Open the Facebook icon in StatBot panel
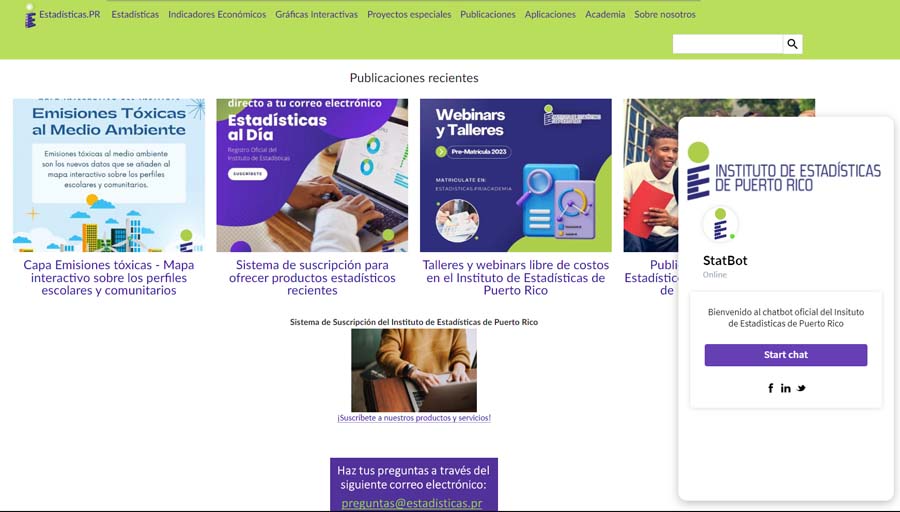 coord(770,388)
